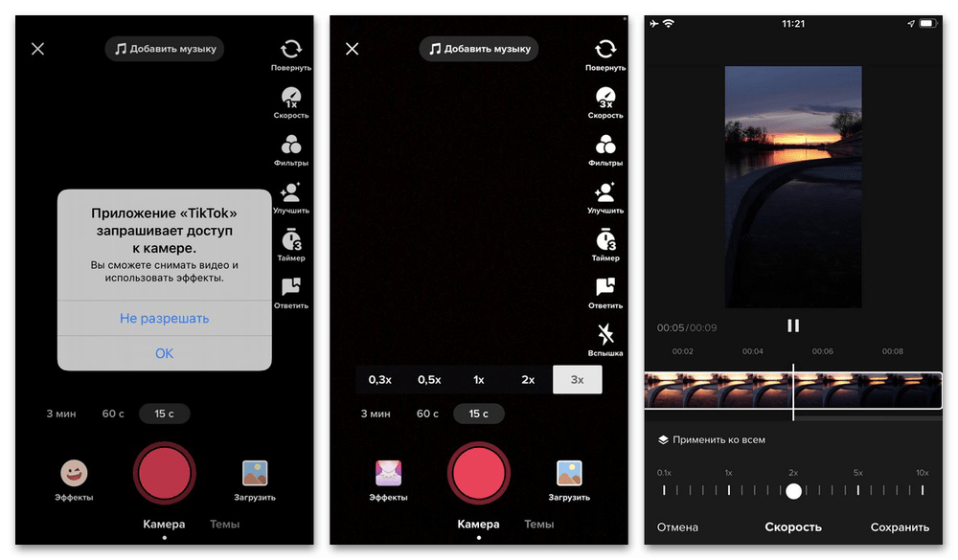Screen dimensions: 958x560
Task: Tap the layers icon beside Применить ко всем
Action: pos(663,440)
